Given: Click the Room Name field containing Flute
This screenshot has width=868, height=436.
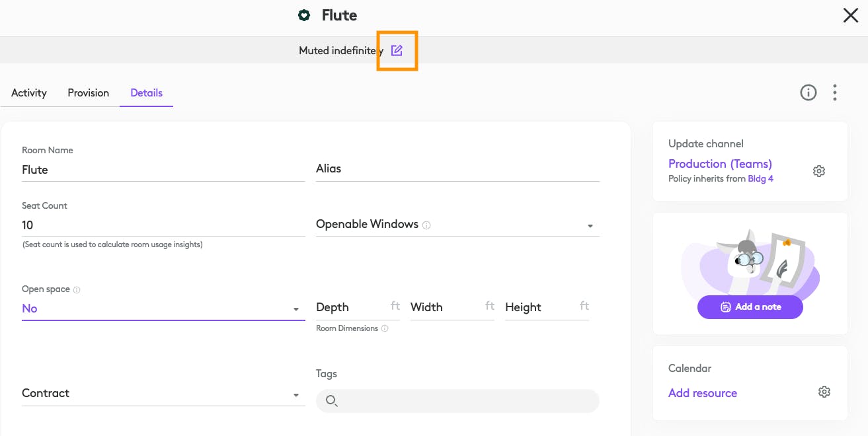Looking at the screenshot, I should (163, 170).
